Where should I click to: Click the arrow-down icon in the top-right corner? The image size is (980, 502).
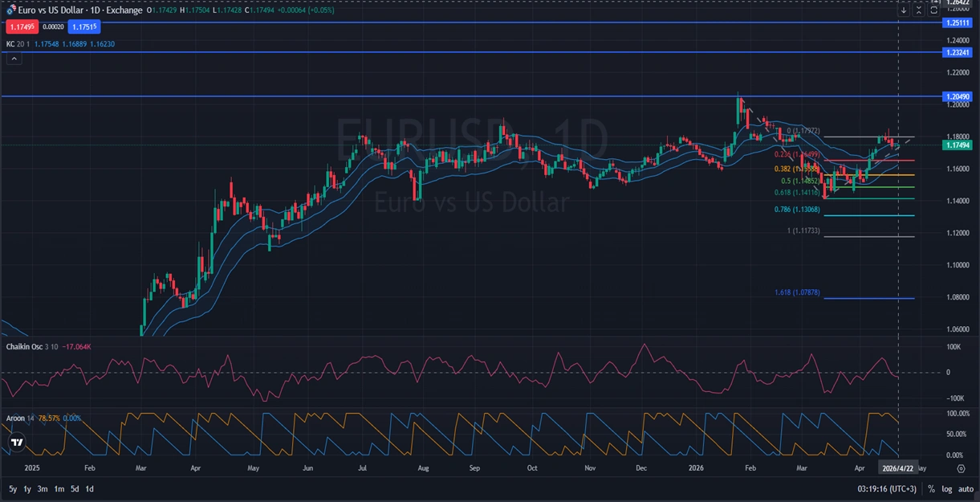tap(904, 10)
